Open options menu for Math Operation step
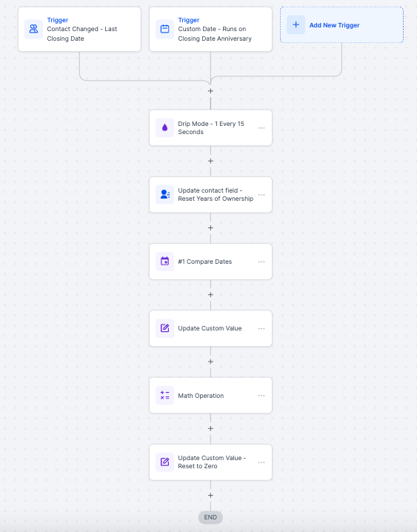Image resolution: width=417 pixels, height=532 pixels. point(261,395)
